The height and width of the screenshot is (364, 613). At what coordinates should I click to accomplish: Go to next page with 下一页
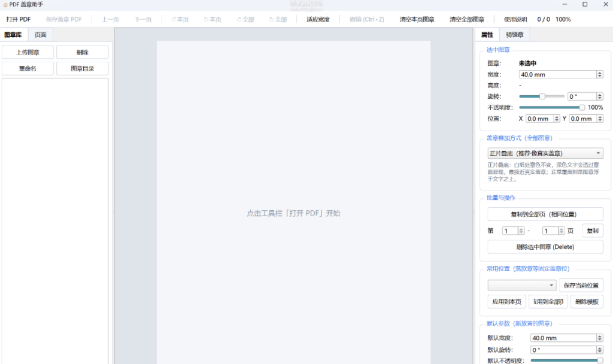[143, 19]
